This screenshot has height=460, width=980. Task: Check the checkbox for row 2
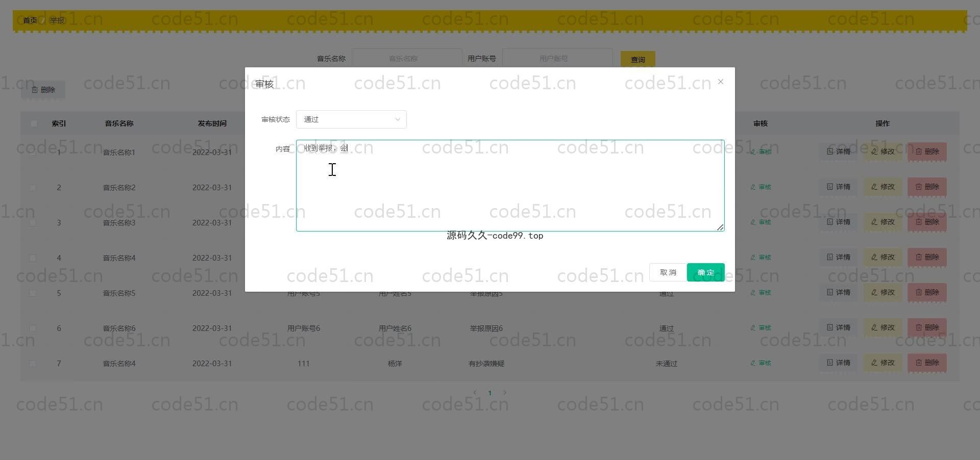pyautogui.click(x=33, y=188)
